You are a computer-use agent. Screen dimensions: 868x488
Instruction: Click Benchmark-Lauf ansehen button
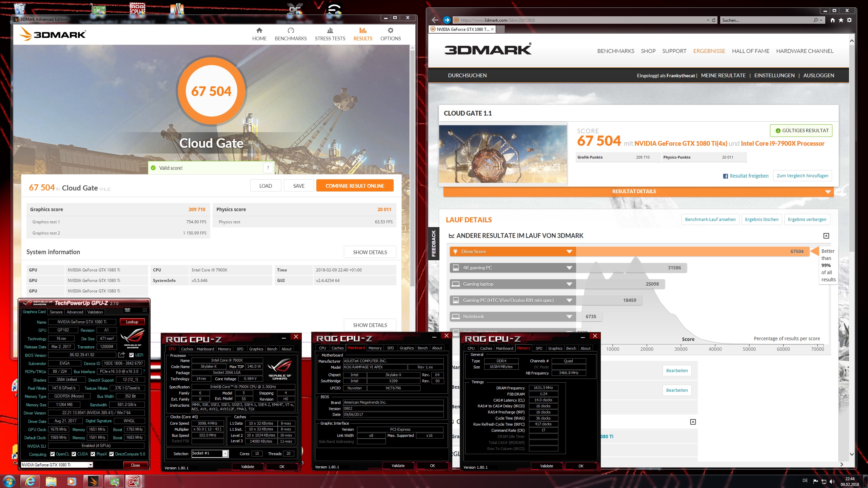(x=710, y=220)
